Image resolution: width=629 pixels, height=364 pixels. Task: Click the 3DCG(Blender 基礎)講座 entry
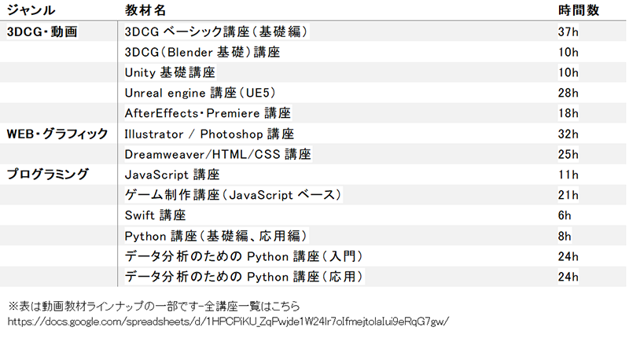pyautogui.click(x=202, y=52)
